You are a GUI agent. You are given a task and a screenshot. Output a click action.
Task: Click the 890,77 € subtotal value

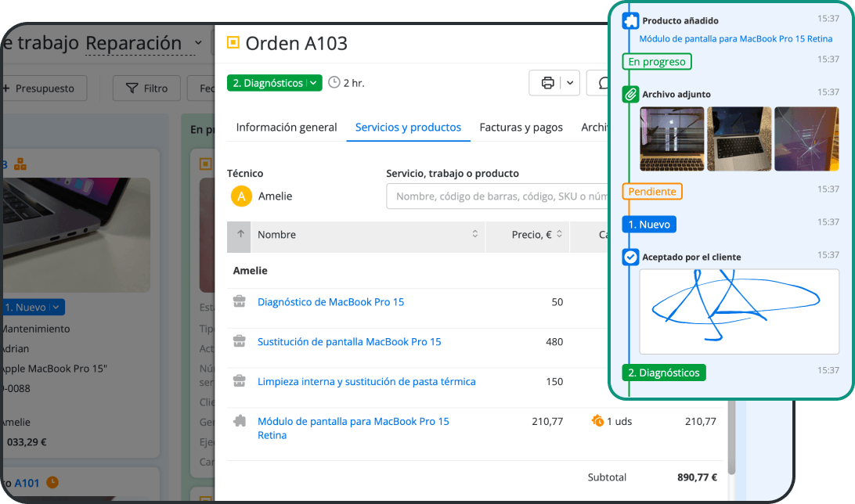(x=697, y=477)
